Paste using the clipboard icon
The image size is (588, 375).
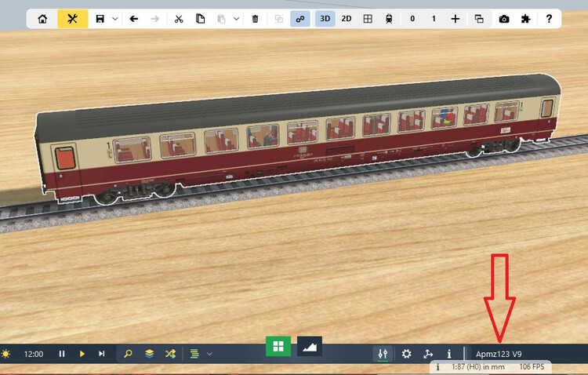[221, 19]
